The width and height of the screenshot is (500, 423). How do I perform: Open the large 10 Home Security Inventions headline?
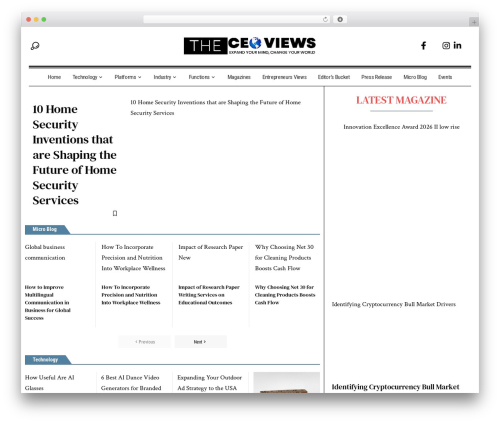(74, 155)
